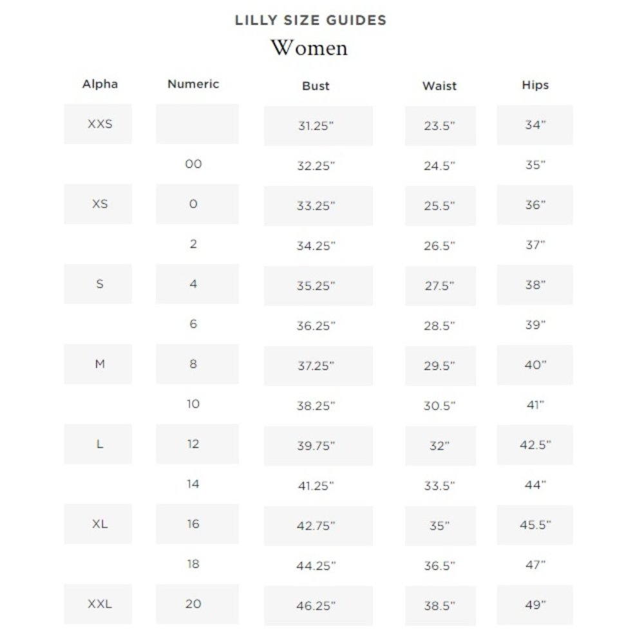Select the XXL alpha size cell

point(98,604)
